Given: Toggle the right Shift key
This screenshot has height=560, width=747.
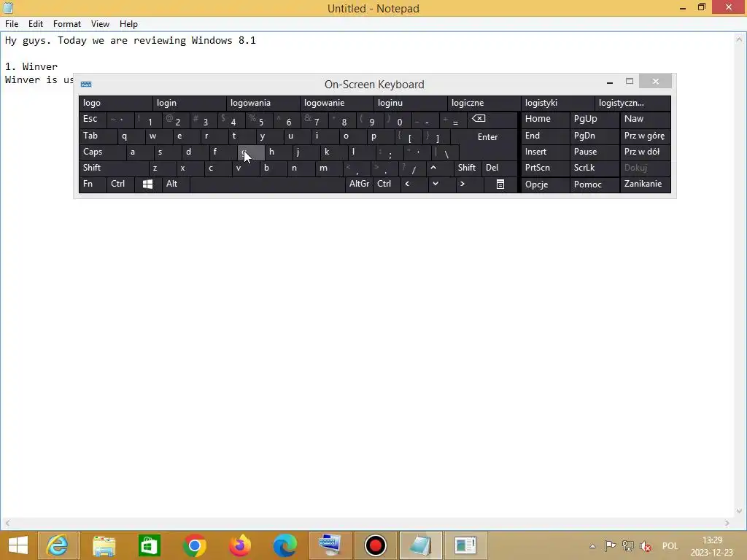Looking at the screenshot, I should [x=467, y=168].
